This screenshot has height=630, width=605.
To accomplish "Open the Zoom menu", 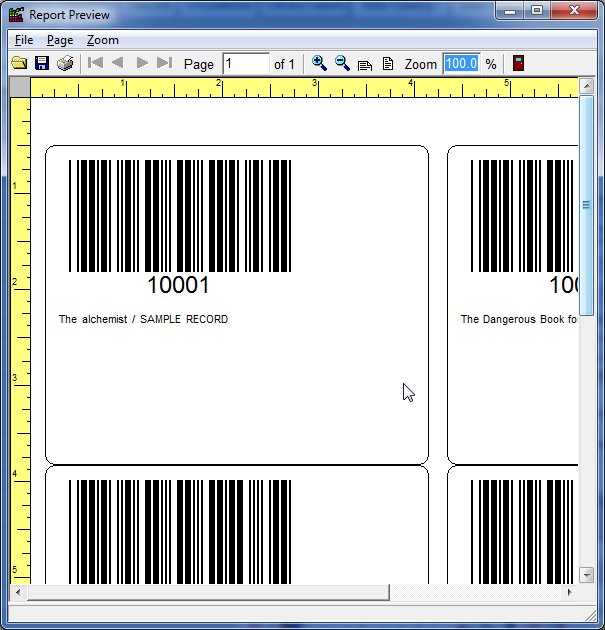I will pyautogui.click(x=103, y=40).
